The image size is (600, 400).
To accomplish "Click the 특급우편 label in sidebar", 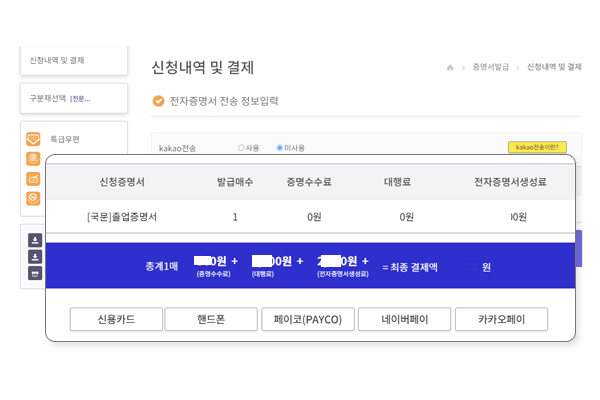I will [65, 139].
